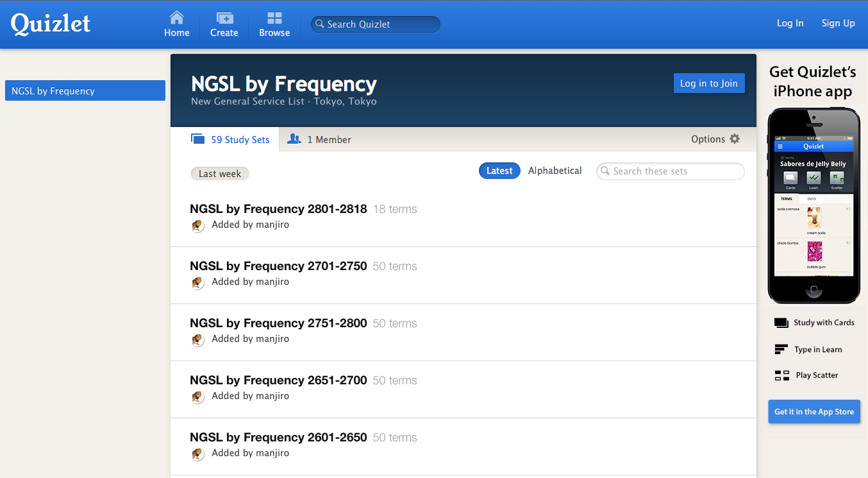
Task: Click the Sign Up link
Action: coord(839,23)
